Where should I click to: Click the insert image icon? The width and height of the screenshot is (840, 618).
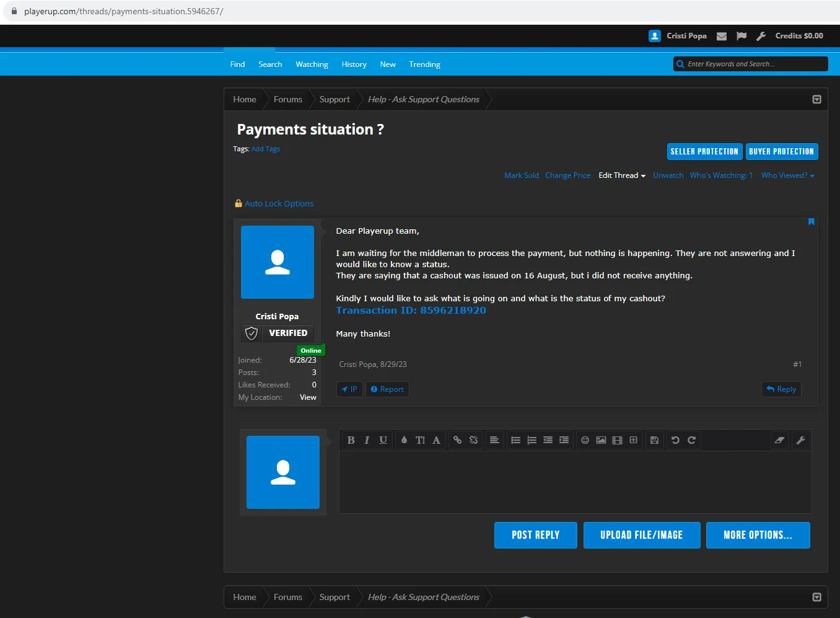tap(601, 440)
